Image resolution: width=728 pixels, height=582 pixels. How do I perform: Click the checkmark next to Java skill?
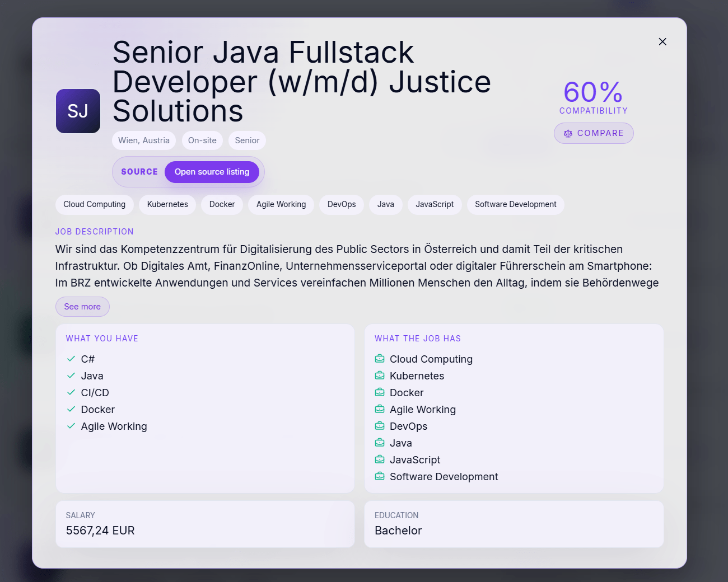click(x=71, y=376)
